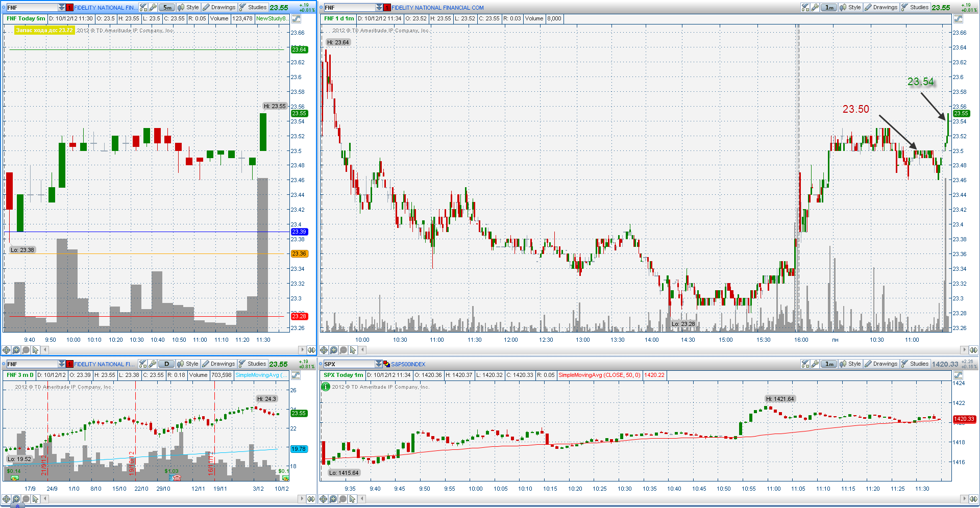Open Style menu in FNF 5m chart

tap(188, 7)
